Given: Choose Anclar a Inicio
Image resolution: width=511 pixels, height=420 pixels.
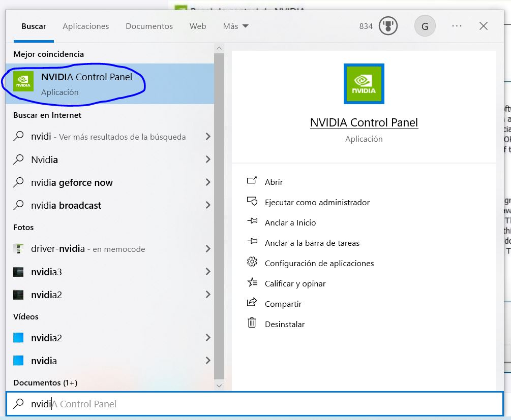Looking at the screenshot, I should tap(290, 223).
